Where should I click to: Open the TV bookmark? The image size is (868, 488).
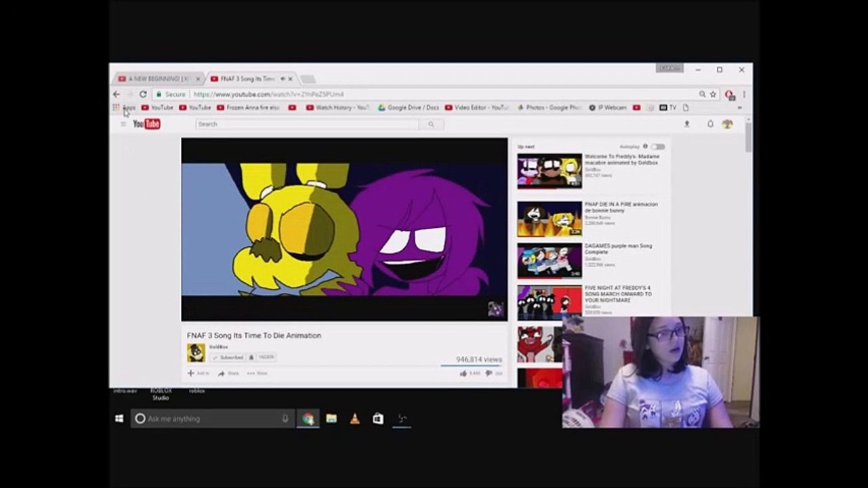[668, 107]
